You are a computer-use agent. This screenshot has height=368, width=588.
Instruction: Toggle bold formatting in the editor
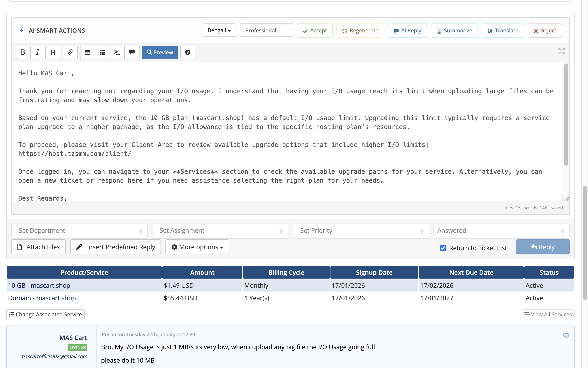coord(23,52)
